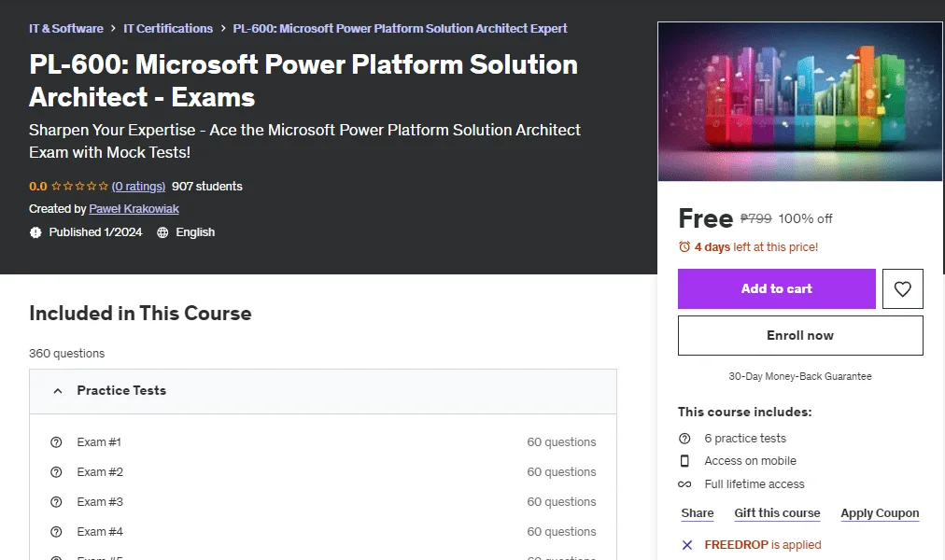This screenshot has height=560, width=945.
Task: Click the infinity icon by Full lifetime access
Action: [x=684, y=484]
